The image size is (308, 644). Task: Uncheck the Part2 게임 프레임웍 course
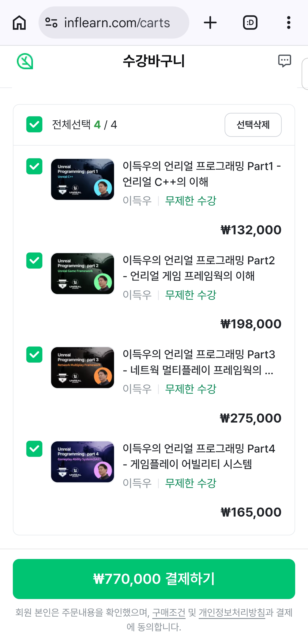34,260
